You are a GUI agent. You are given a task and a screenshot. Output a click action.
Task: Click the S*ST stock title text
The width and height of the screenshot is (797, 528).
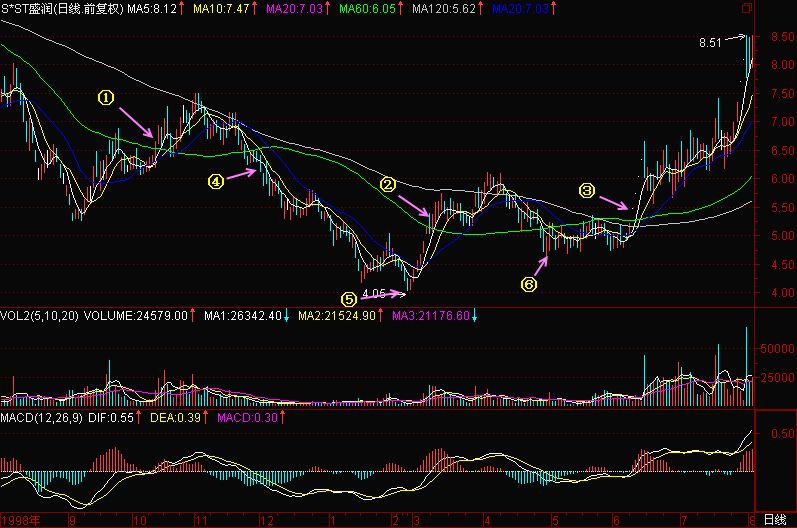62,9
